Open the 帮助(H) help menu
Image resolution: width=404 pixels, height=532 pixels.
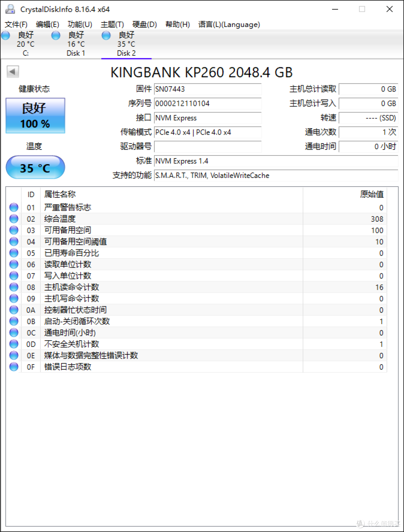pos(178,25)
